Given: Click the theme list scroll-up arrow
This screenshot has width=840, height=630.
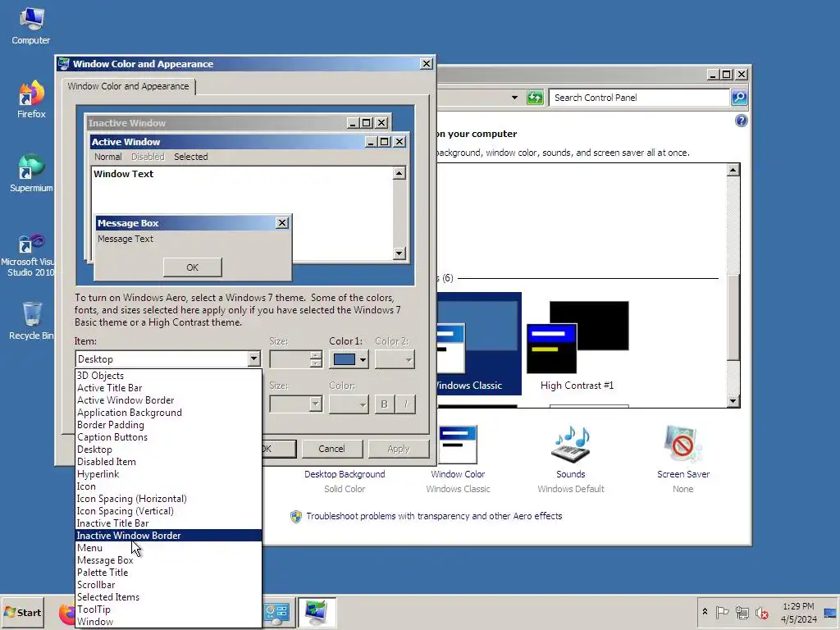Looking at the screenshot, I should (x=733, y=171).
